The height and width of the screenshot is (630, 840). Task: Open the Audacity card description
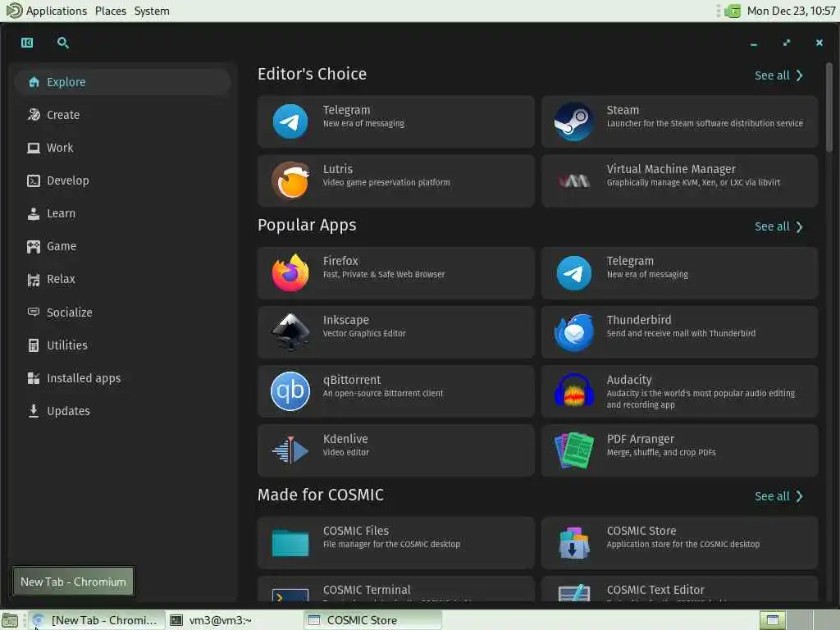pyautogui.click(x=701, y=399)
